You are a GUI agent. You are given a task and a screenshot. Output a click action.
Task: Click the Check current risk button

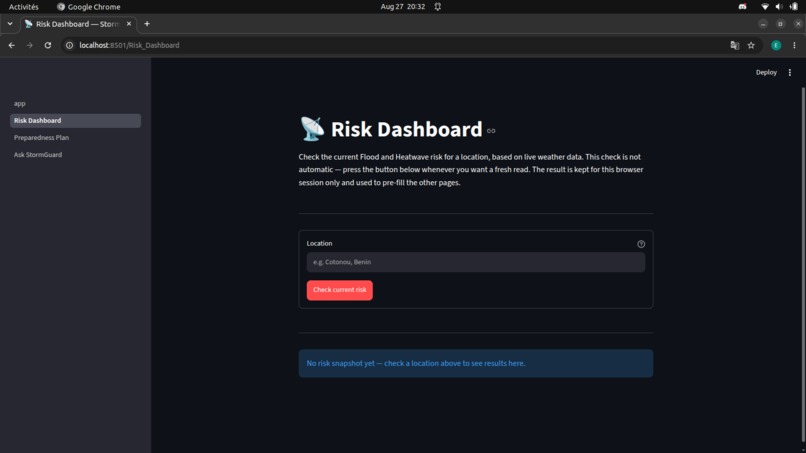[x=340, y=290]
